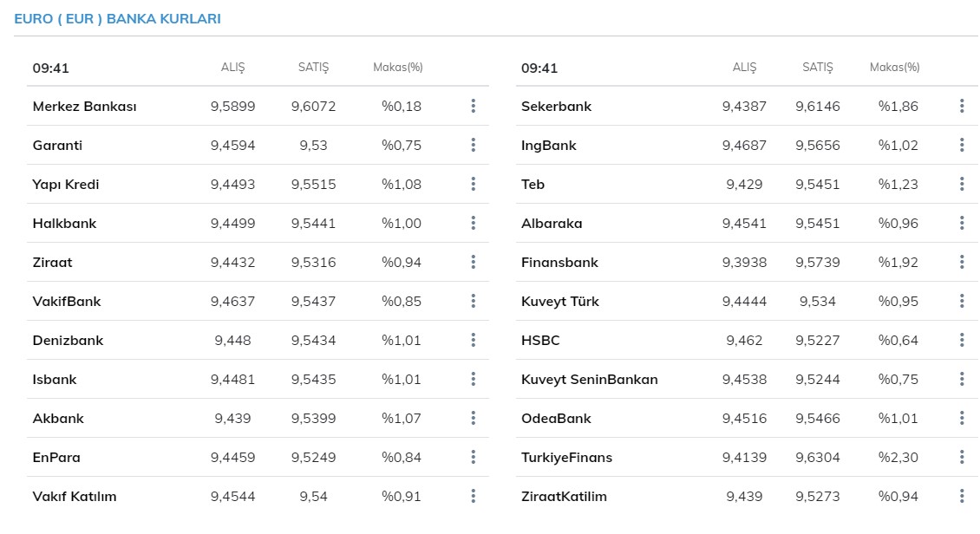Screen dimensions: 980x534
Task: Click the Yapı Kredi bank name
Action: tap(66, 184)
